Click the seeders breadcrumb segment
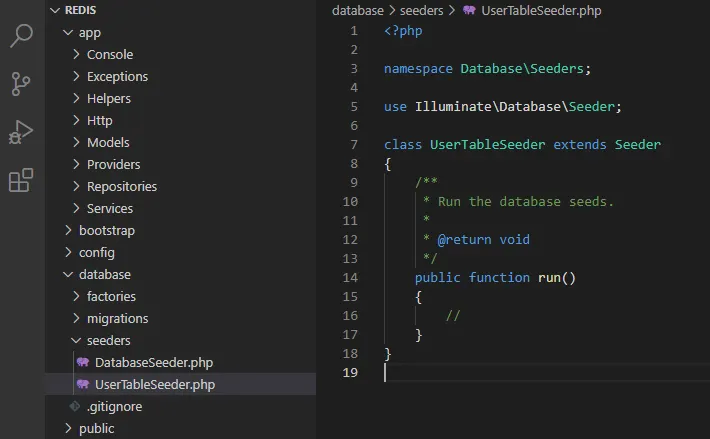This screenshot has width=710, height=439. [421, 10]
